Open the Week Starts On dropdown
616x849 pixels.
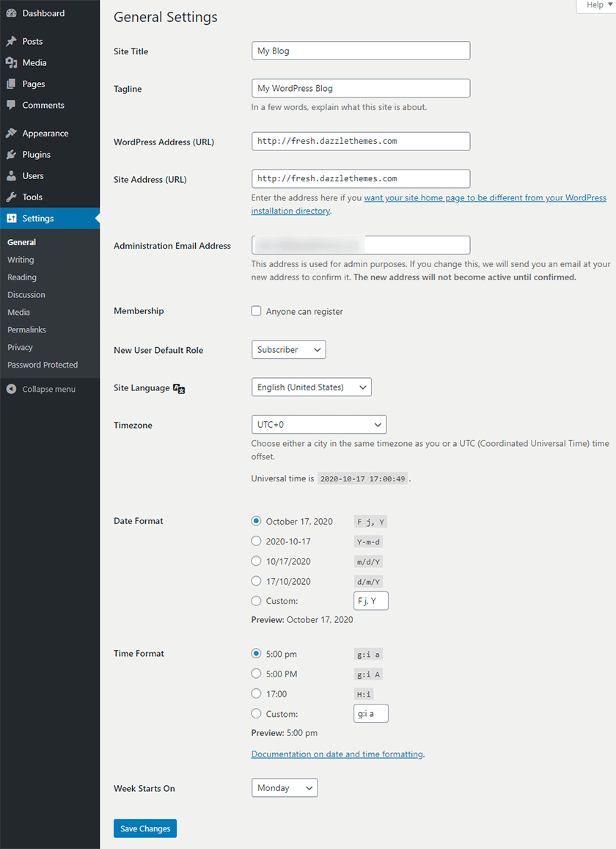click(x=285, y=788)
